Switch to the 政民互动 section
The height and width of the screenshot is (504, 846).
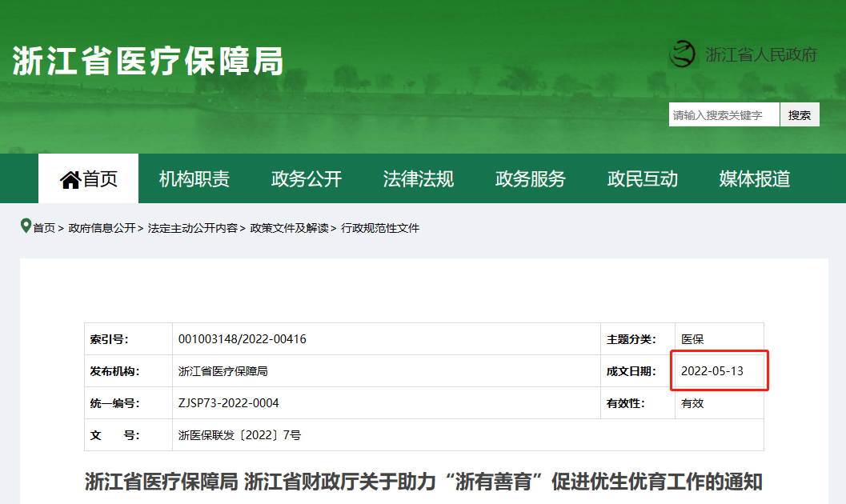point(642,179)
